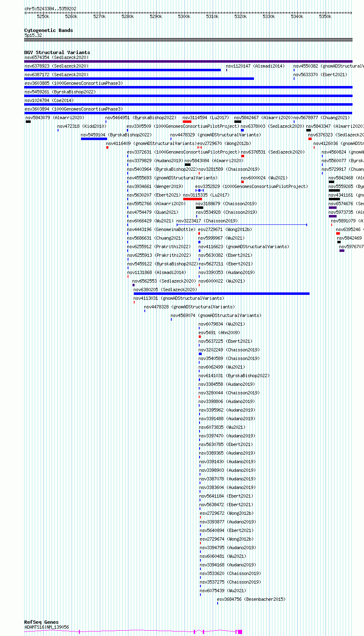Click nsv5459261 (ByrskaBishop2022) label
This screenshot has height=636, width=364.
[60, 92]
